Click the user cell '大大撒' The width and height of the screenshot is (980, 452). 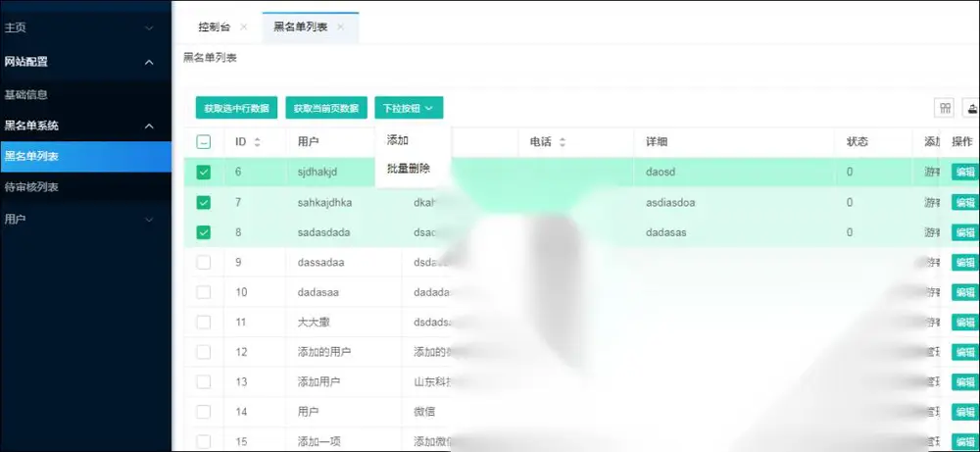pyautogui.click(x=314, y=322)
